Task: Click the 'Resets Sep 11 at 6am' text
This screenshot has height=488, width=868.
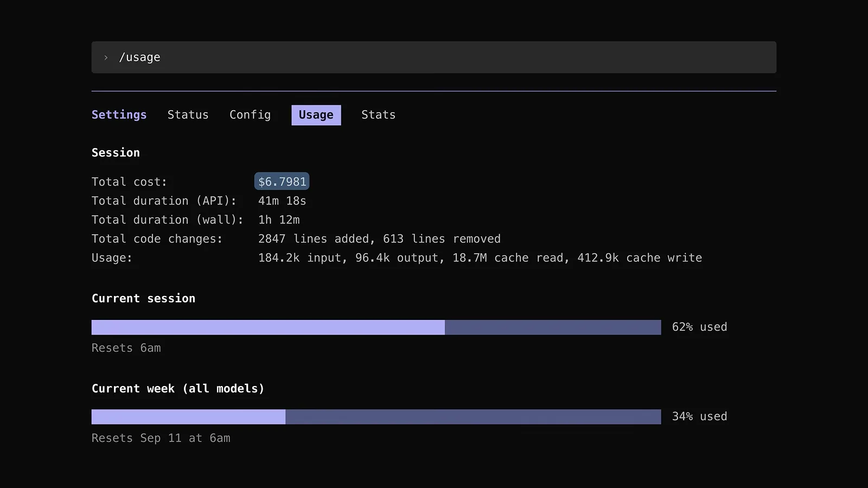Action: click(x=161, y=438)
